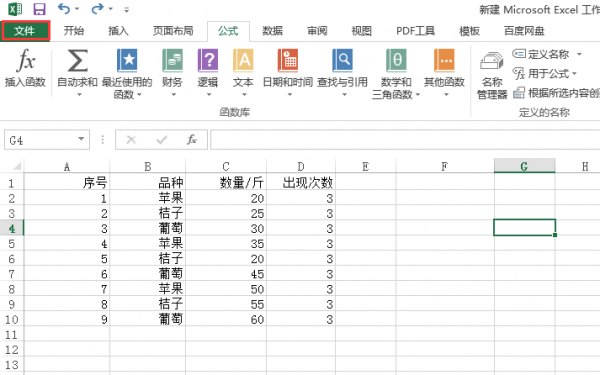Click the Redo arrow icon
The image size is (600, 375).
pos(97,8)
